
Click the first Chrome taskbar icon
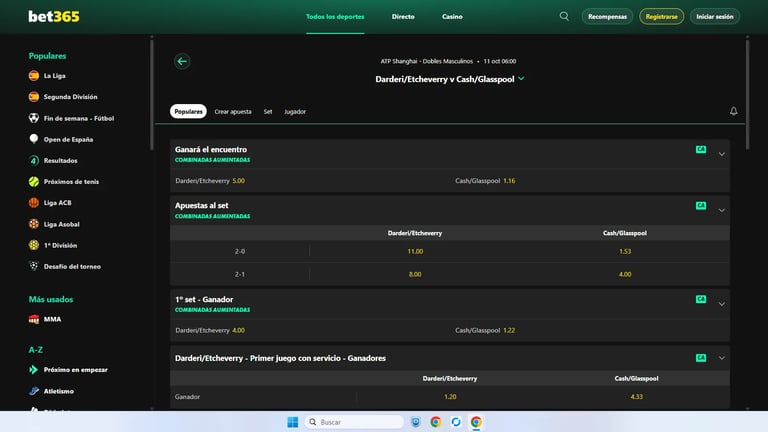(x=435, y=422)
